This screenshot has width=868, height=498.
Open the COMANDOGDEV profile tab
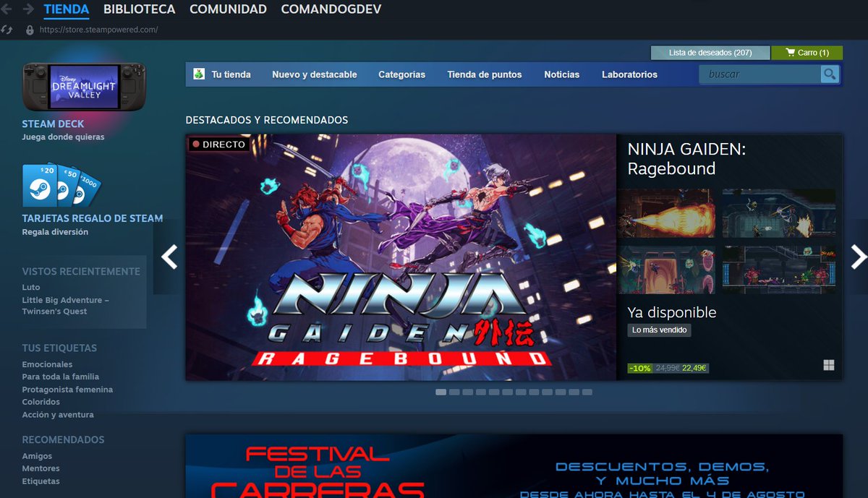click(331, 9)
